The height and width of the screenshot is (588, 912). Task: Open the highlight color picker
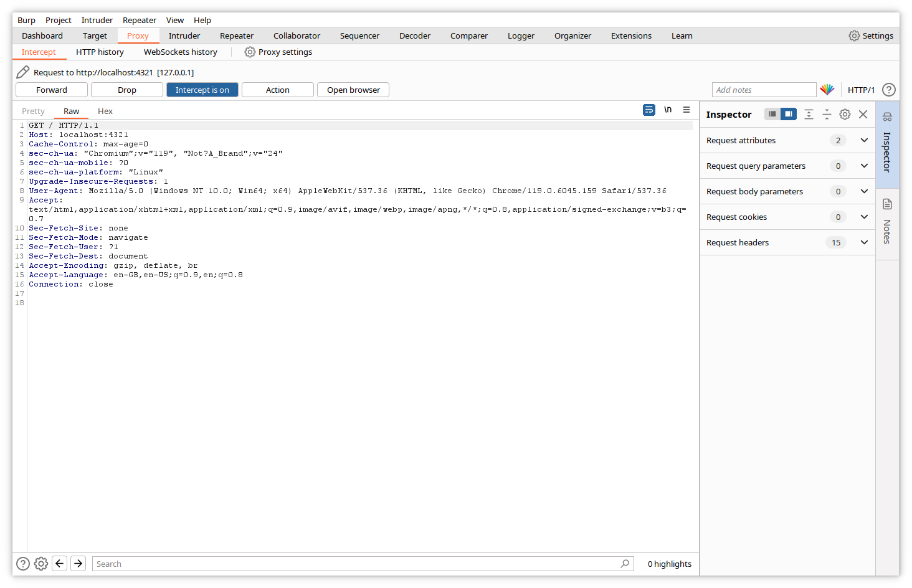pyautogui.click(x=827, y=90)
